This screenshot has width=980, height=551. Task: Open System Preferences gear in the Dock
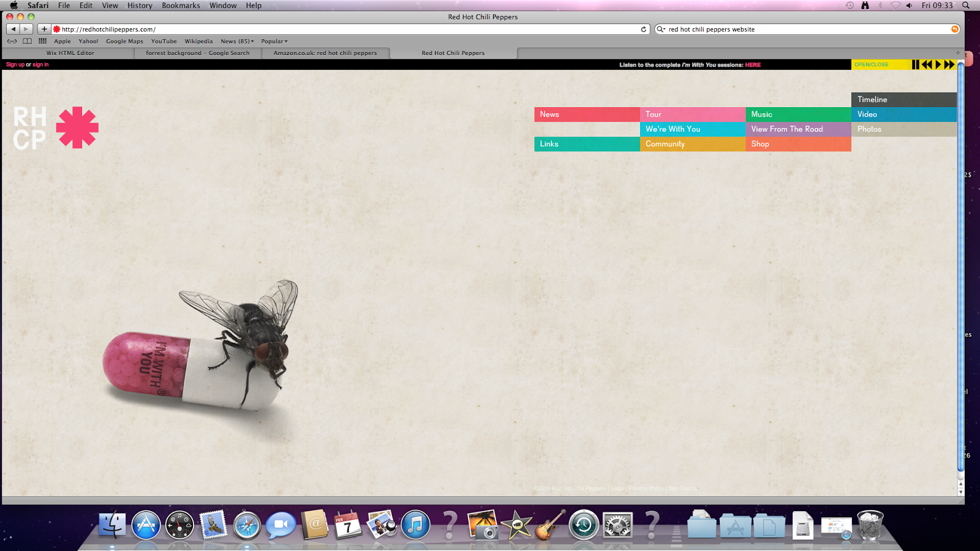coord(617,525)
